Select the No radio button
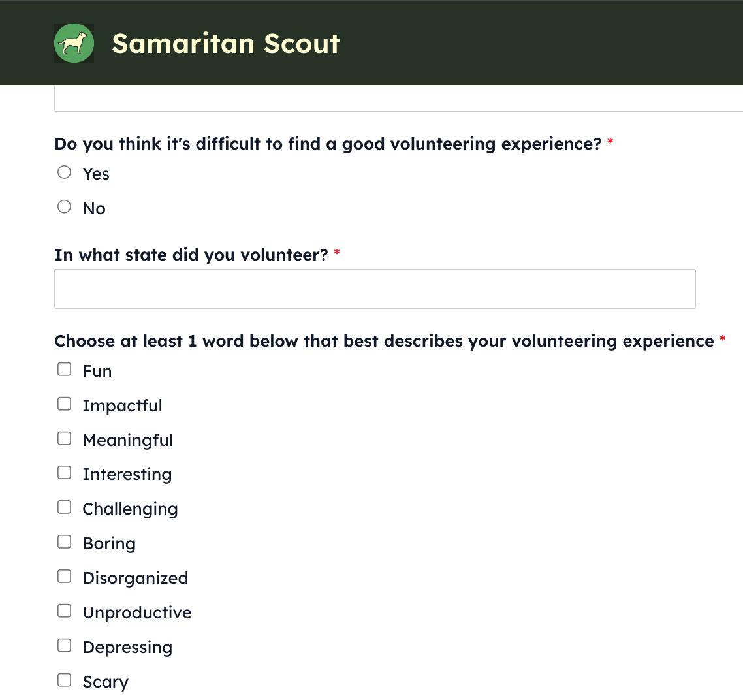Screen dimensions: 743x700 [x=65, y=206]
